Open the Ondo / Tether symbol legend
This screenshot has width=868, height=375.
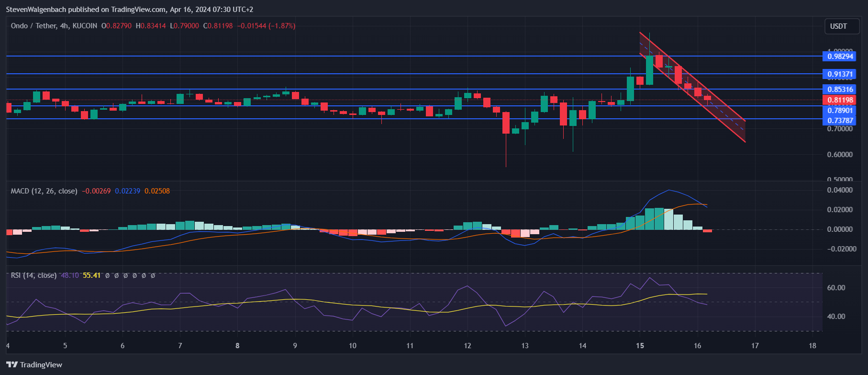pyautogui.click(x=54, y=26)
